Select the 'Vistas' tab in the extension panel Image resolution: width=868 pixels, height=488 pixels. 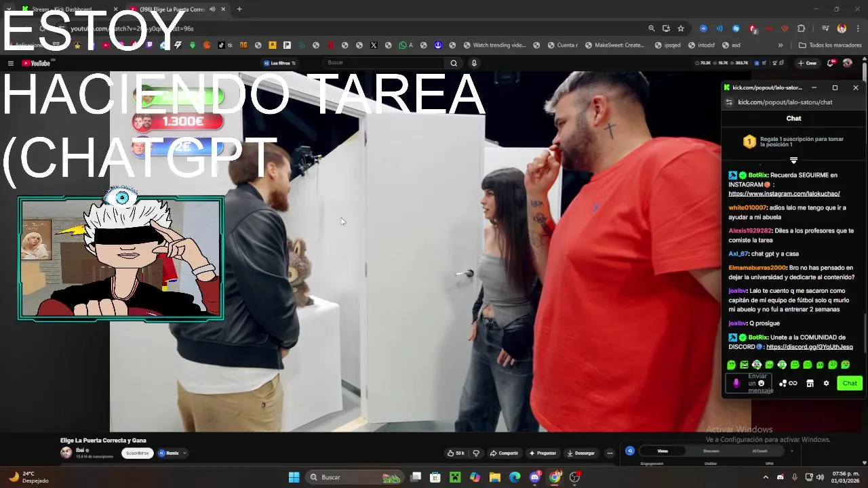tap(663, 451)
